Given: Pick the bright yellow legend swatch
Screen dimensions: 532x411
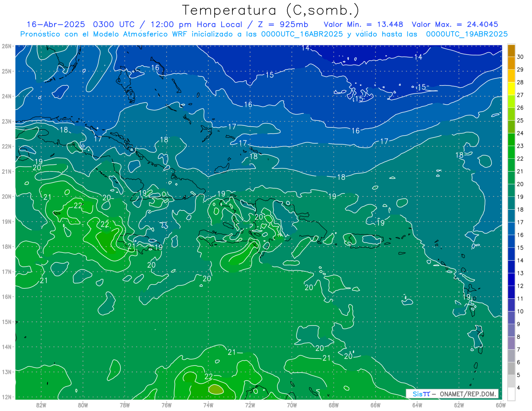Looking at the screenshot, I should 511,89.
